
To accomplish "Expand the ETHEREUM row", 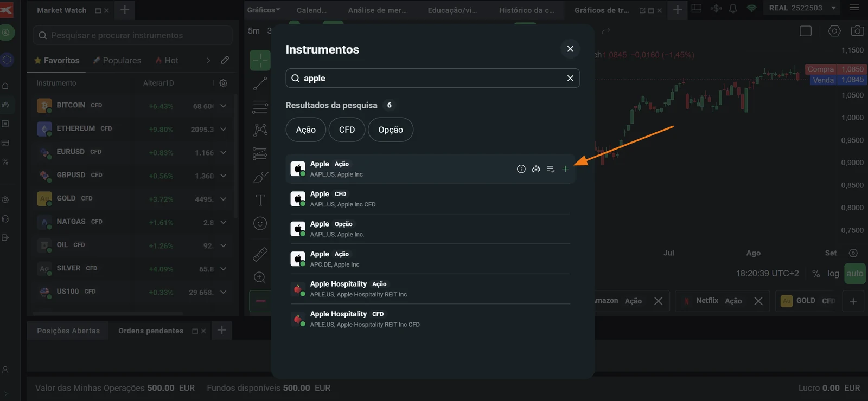I will point(223,129).
